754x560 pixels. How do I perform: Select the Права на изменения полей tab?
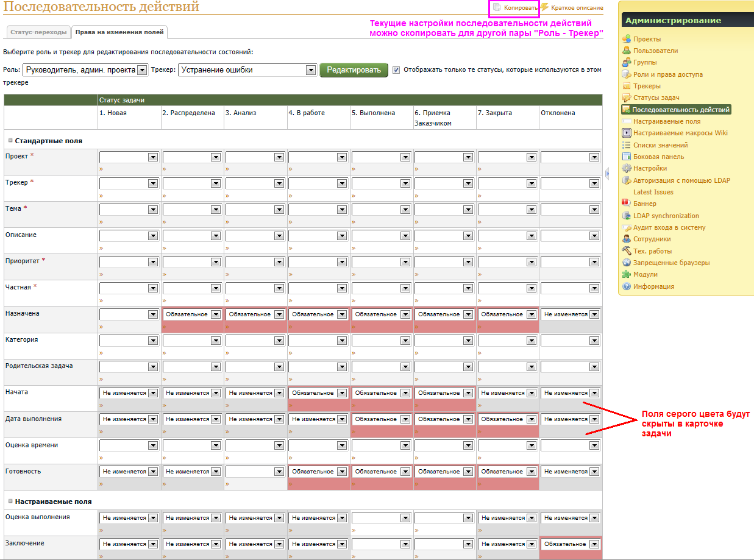[x=119, y=31]
